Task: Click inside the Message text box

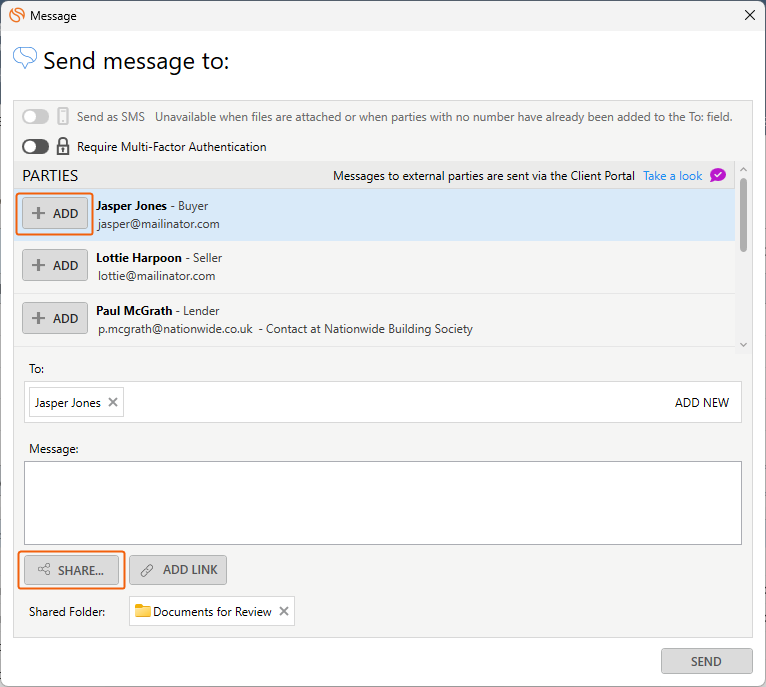Action: coord(383,502)
